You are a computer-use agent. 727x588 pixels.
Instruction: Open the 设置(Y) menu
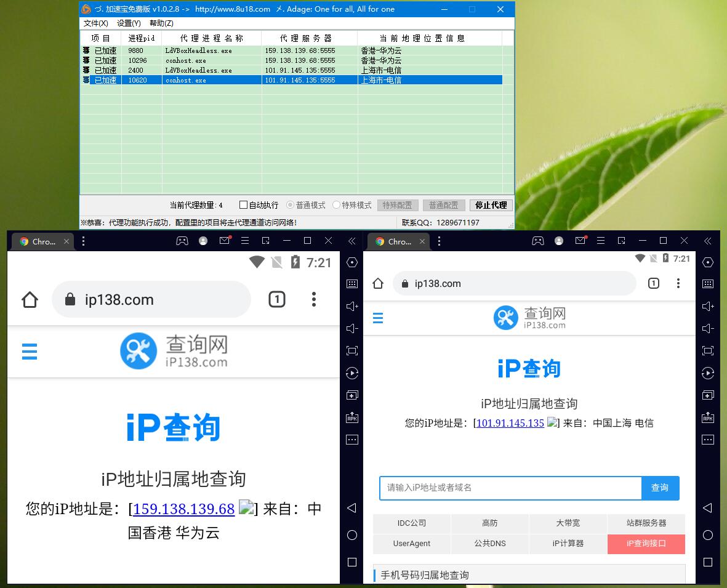point(129,23)
